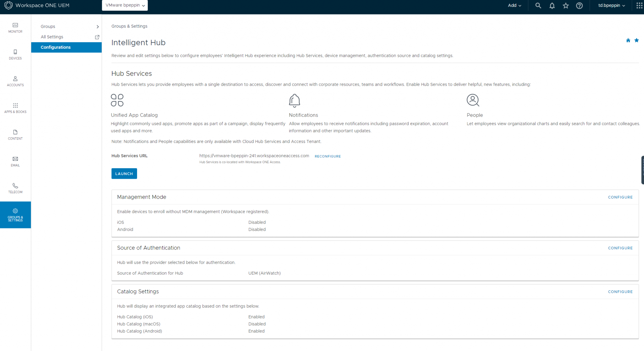The width and height of the screenshot is (644, 351).
Task: Click the Launch button
Action: (x=124, y=173)
